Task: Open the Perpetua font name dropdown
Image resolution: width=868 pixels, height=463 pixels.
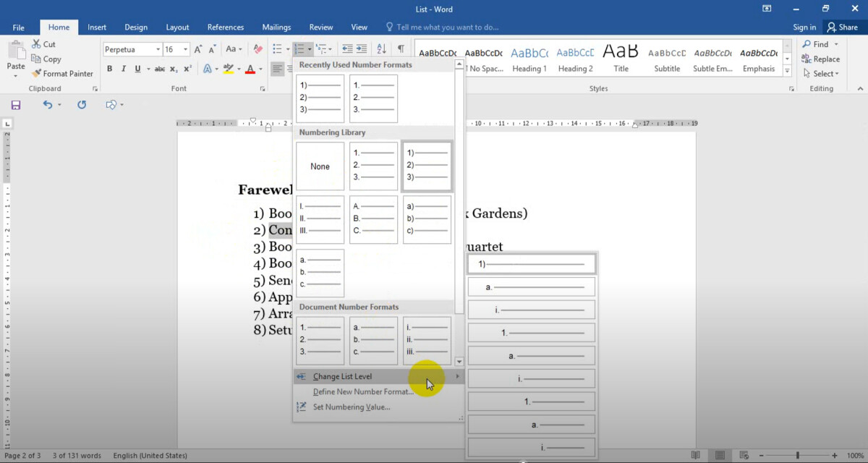Action: (x=157, y=49)
